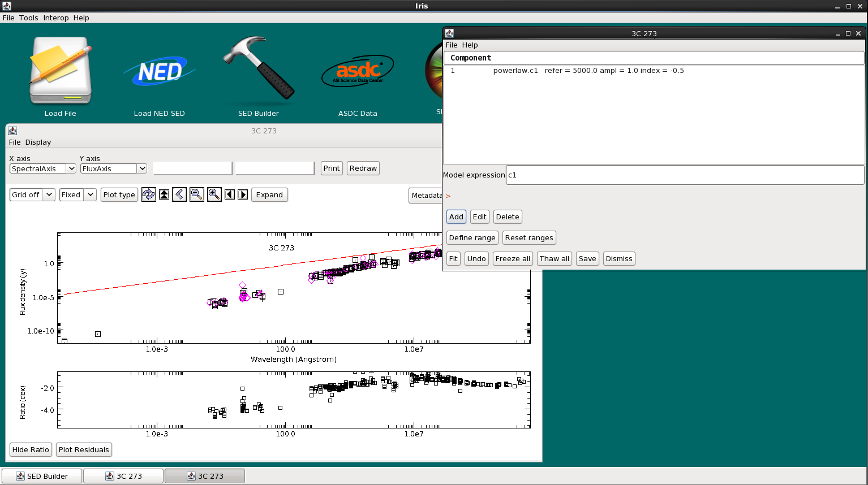
Task: Click Edit component button
Action: [480, 216]
